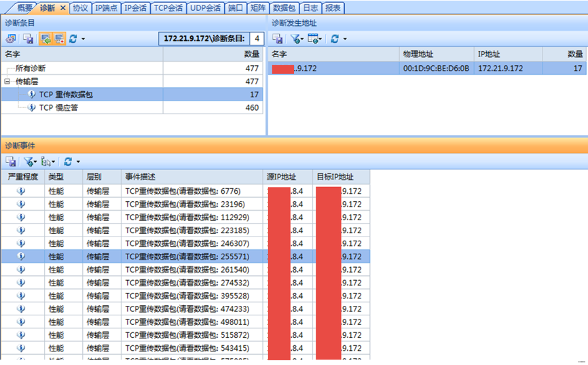The image size is (588, 365).
Task: Sort events by 目标IP地址 column
Action: point(342,177)
